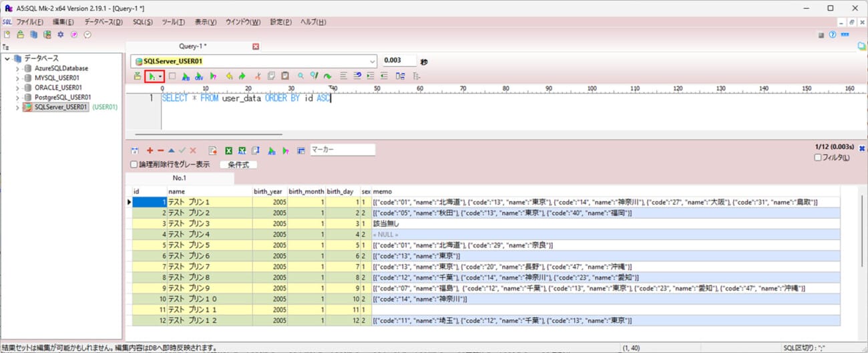Click the 条件式 button

(238, 164)
